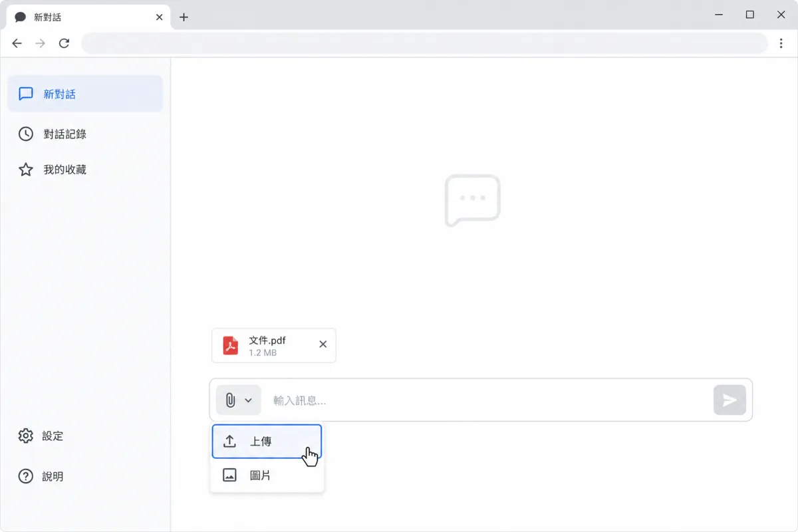Open 對話記錄 history
The image size is (798, 532).
click(85, 134)
